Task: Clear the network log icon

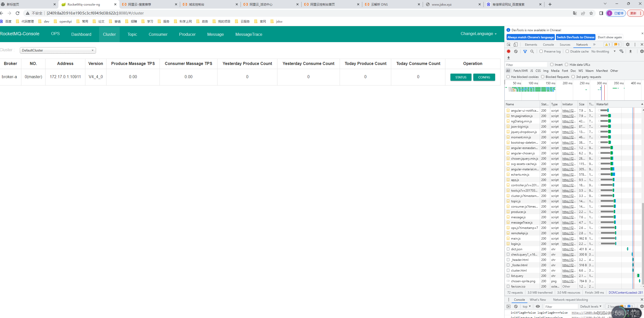Action: coord(516,51)
